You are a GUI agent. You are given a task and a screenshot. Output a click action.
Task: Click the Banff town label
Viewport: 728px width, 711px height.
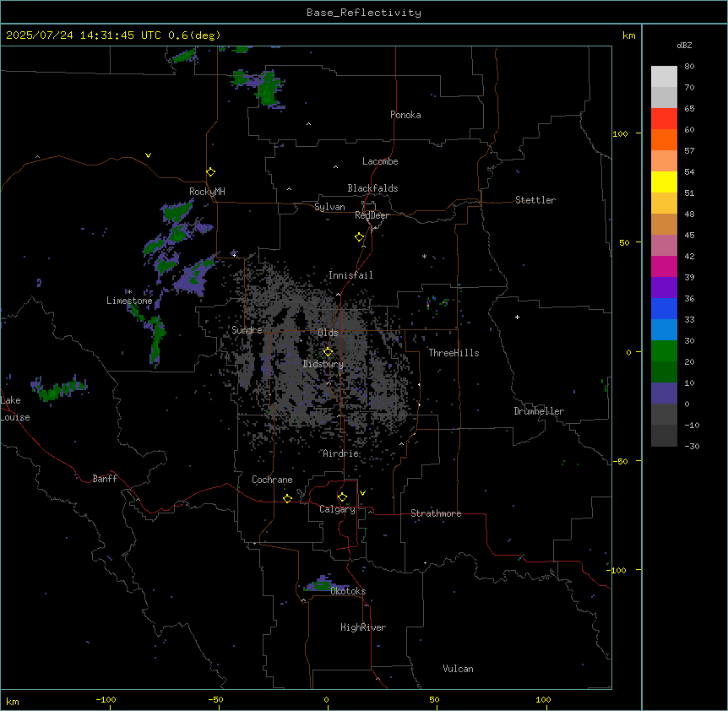(x=105, y=479)
